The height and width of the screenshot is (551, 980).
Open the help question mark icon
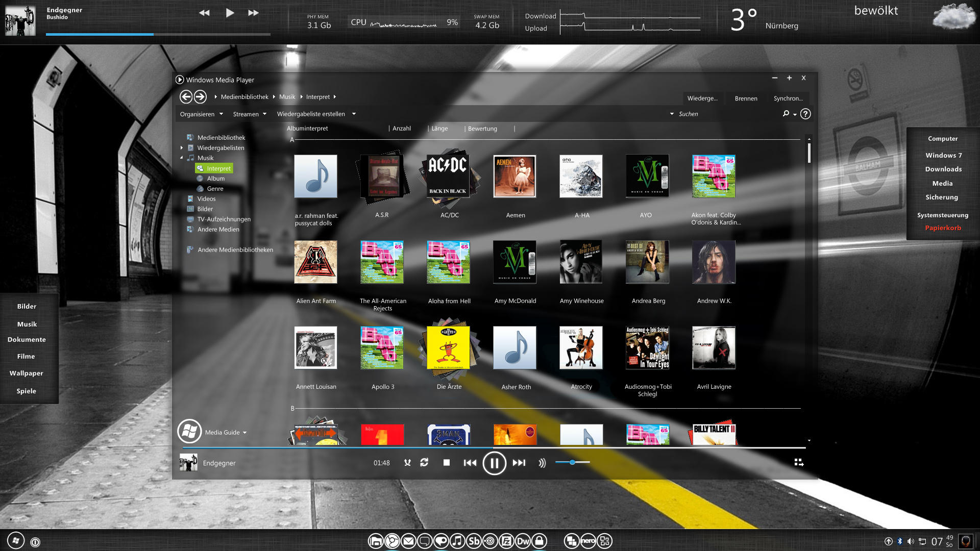pyautogui.click(x=805, y=114)
